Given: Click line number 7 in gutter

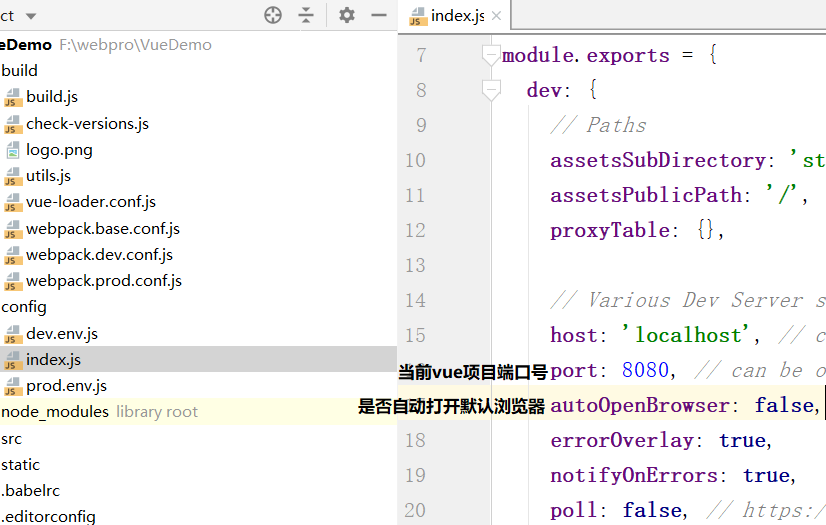Looking at the screenshot, I should 421,55.
